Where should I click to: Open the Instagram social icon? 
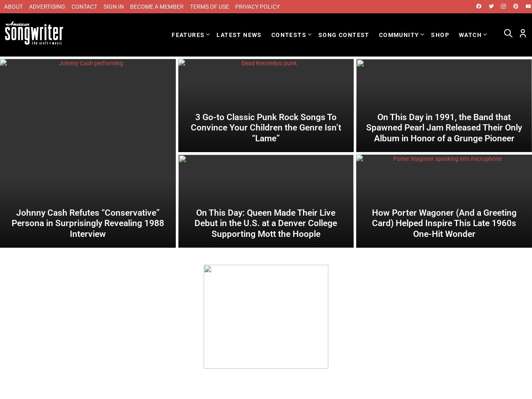tap(503, 6)
